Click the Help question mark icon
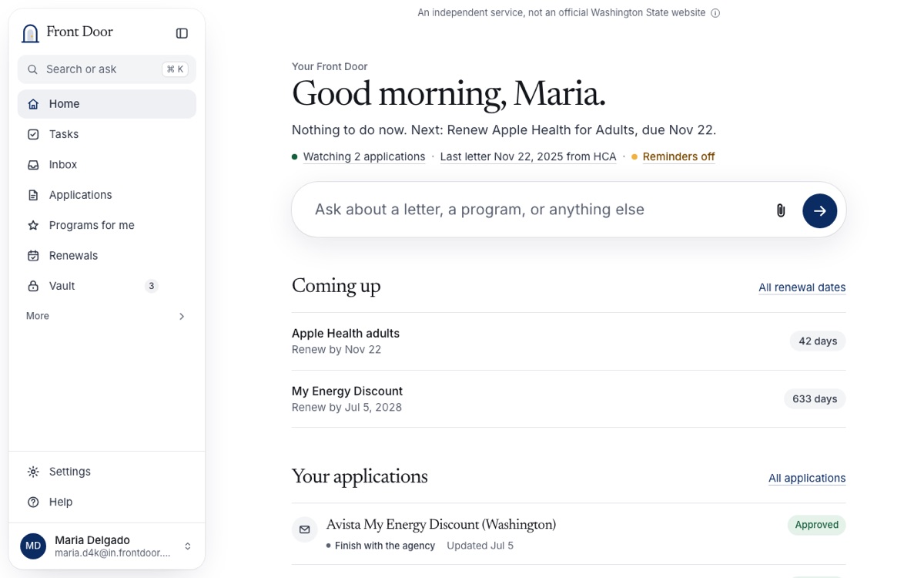Image resolution: width=924 pixels, height=578 pixels. click(33, 502)
